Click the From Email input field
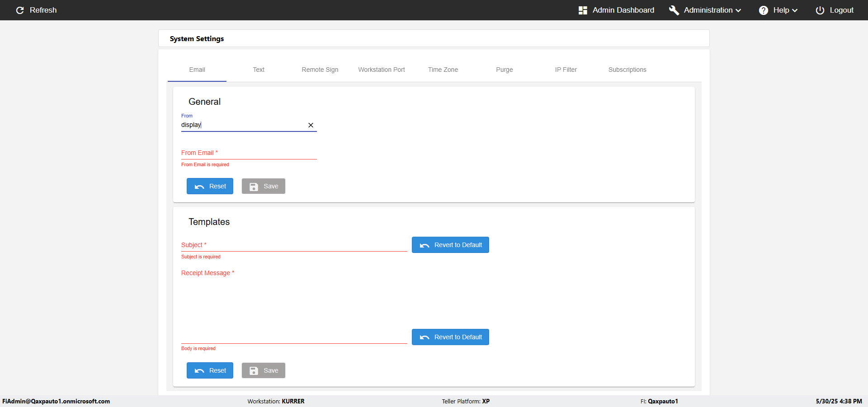The height and width of the screenshot is (407, 868). pos(249,153)
